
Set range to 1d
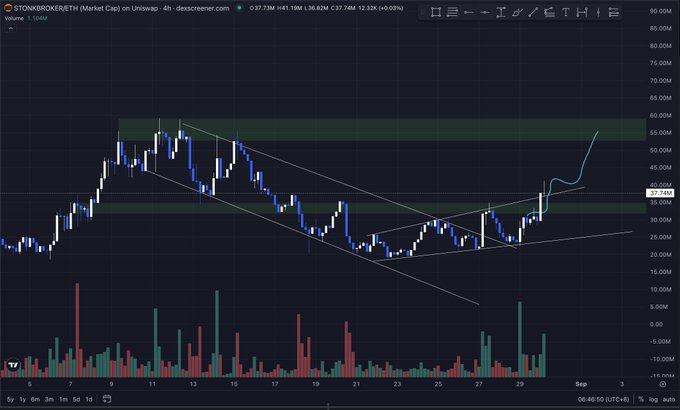[x=89, y=399]
